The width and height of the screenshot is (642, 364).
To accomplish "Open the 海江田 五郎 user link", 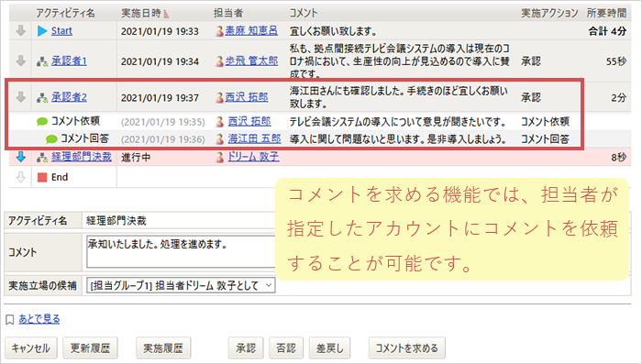I will click(x=254, y=138).
